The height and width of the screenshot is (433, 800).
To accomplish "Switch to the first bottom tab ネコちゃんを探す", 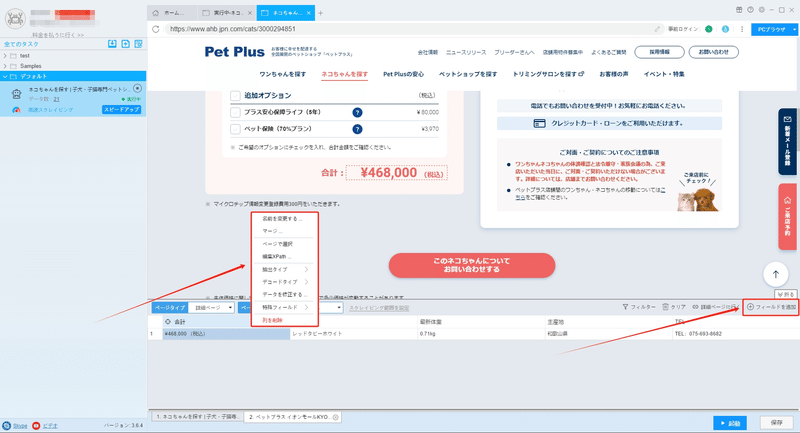I will coord(197,417).
